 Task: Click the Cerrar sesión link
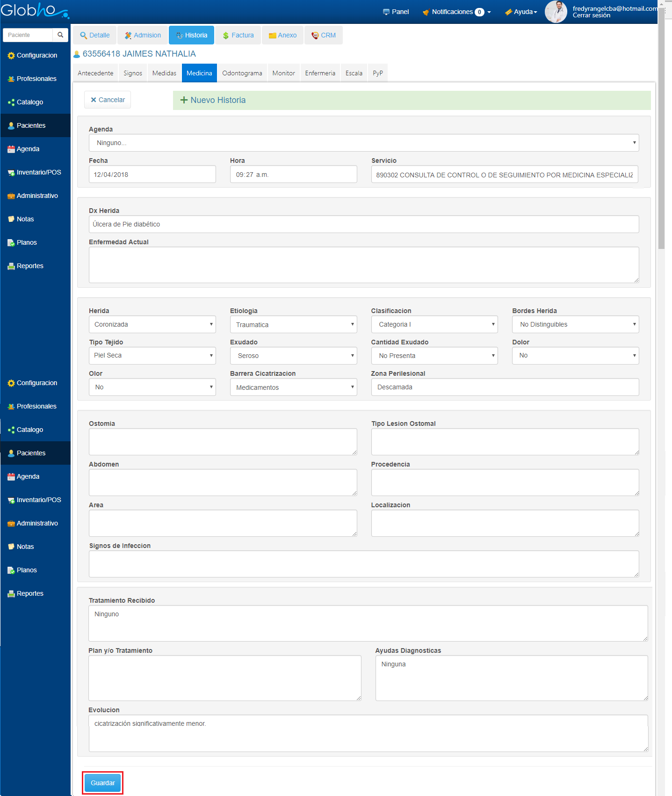[x=591, y=16]
